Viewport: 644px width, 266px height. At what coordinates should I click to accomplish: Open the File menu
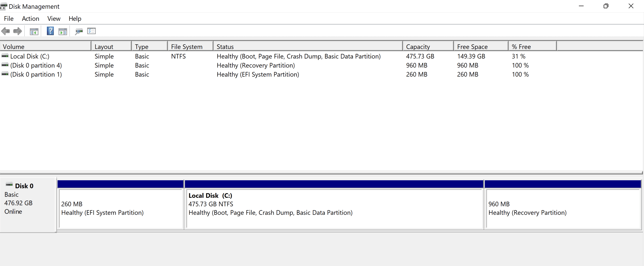[x=9, y=18]
